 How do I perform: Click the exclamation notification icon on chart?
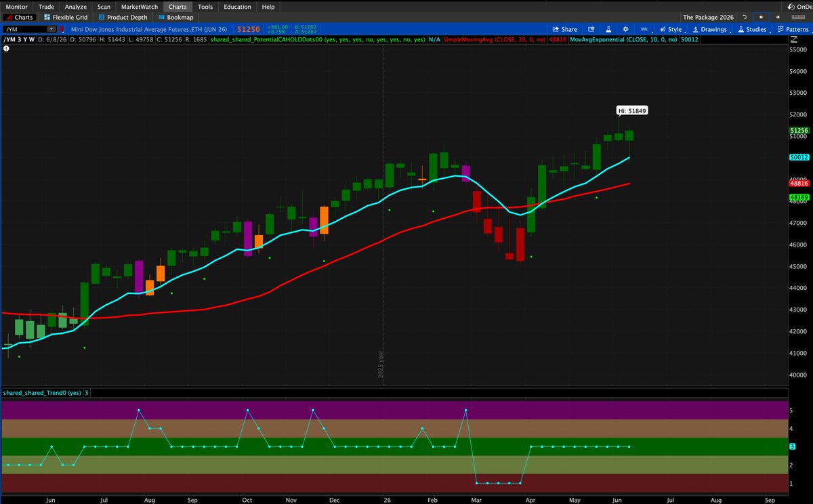pos(5,49)
